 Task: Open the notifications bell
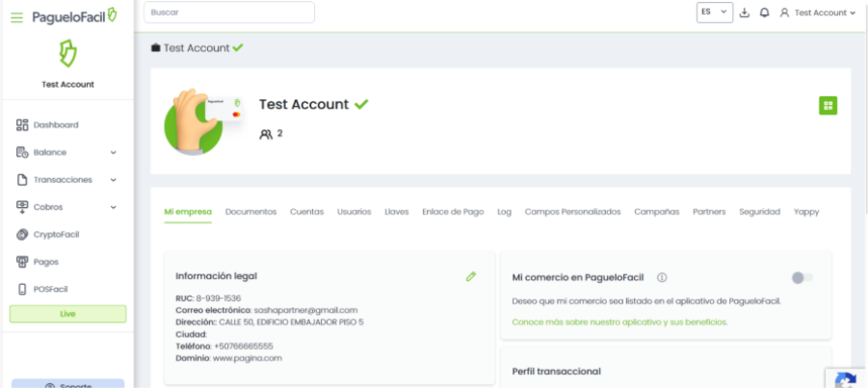(764, 13)
